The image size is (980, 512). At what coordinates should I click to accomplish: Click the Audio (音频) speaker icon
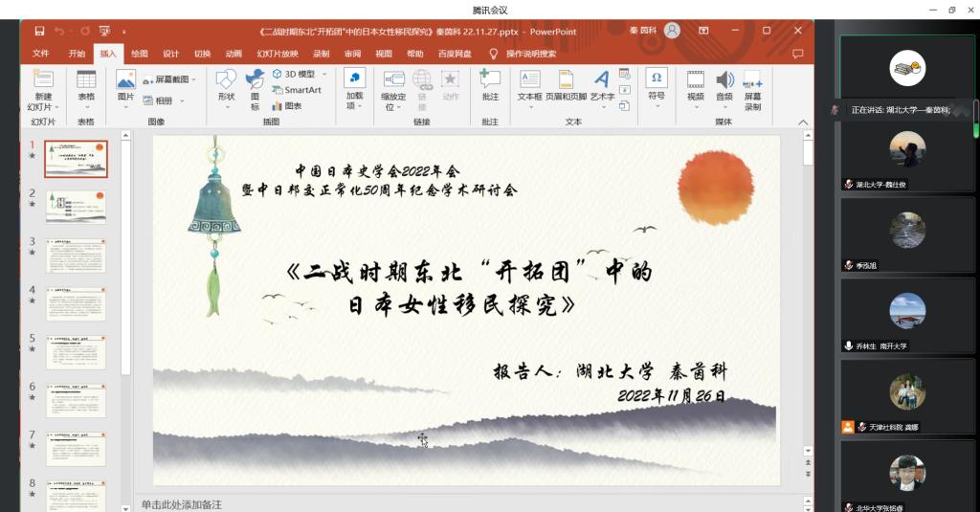[724, 81]
